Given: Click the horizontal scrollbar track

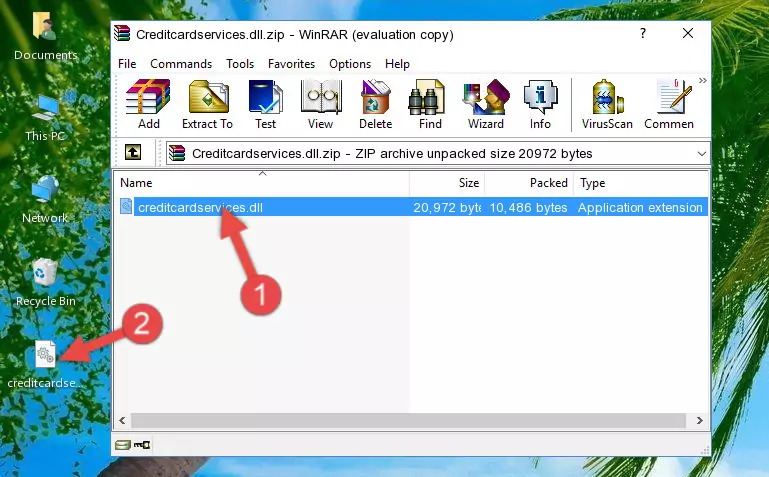Looking at the screenshot, I should click(408, 421).
